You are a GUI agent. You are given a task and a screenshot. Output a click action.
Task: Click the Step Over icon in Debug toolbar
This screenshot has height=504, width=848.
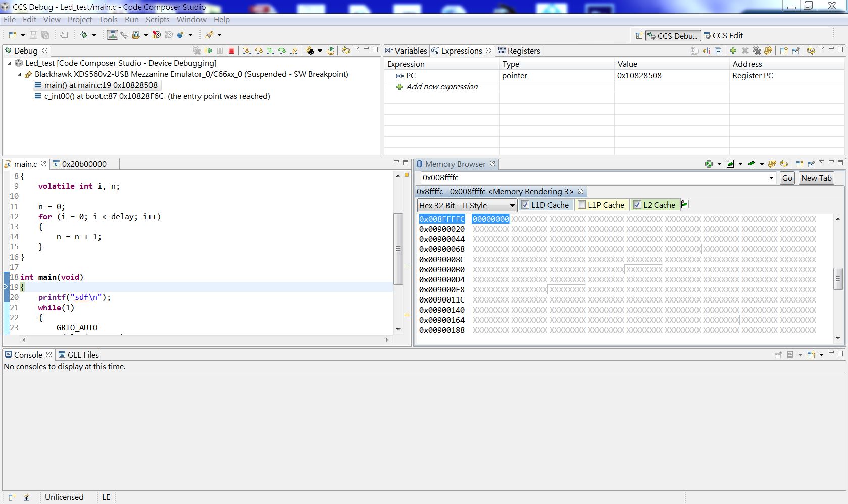point(259,51)
